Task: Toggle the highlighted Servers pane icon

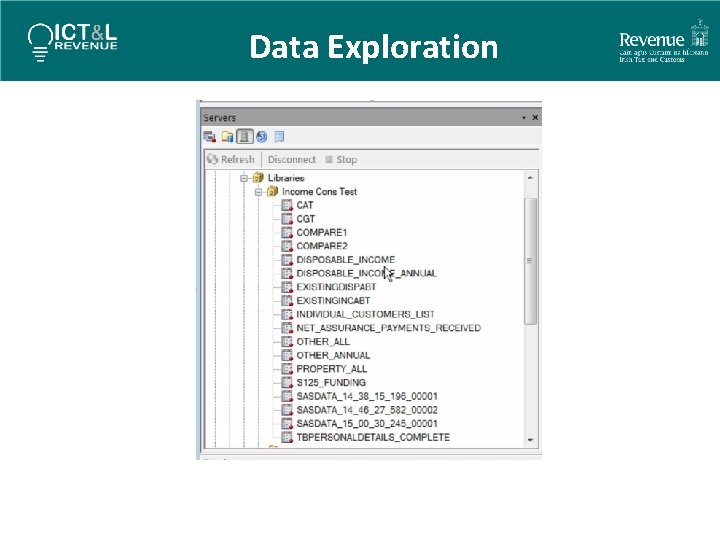Action: [x=245, y=136]
